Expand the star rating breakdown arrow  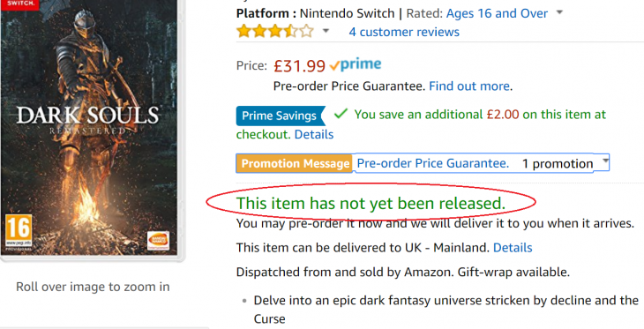pos(326,31)
